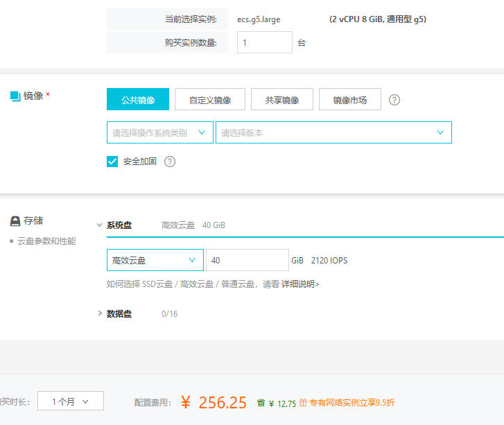This screenshot has width=504, height=425.
Task: Open the 详细说明> link
Action: pyautogui.click(x=300, y=284)
